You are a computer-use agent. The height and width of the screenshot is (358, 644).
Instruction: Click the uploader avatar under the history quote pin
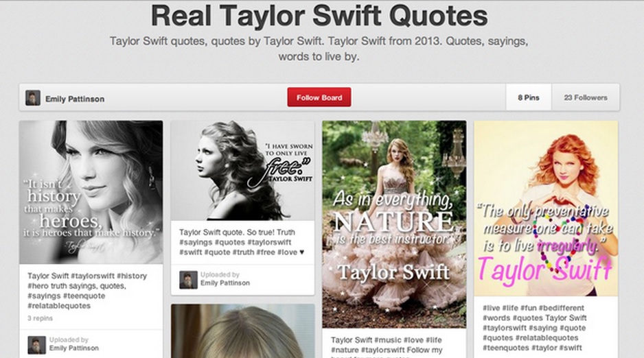36,345
